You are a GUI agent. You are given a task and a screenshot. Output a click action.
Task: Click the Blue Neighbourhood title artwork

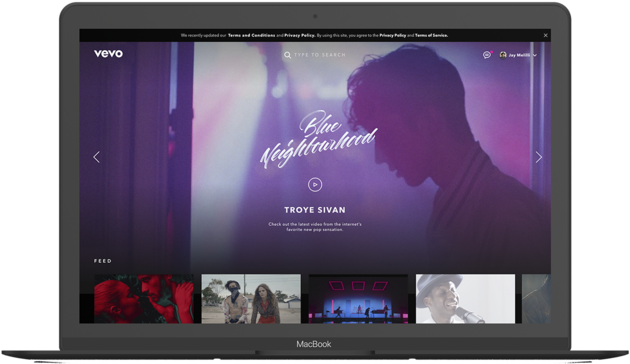(319, 139)
